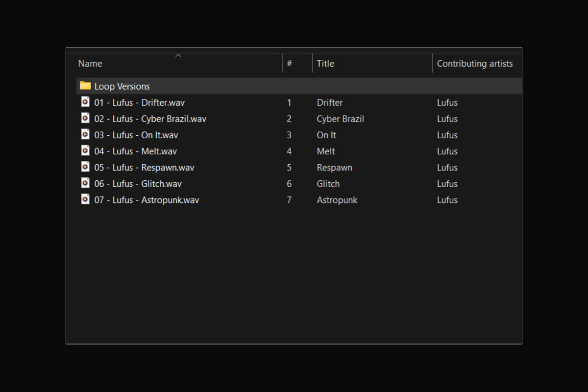Screen dimensions: 588x392
Task: Sort by the Title column header
Action: [325, 64]
